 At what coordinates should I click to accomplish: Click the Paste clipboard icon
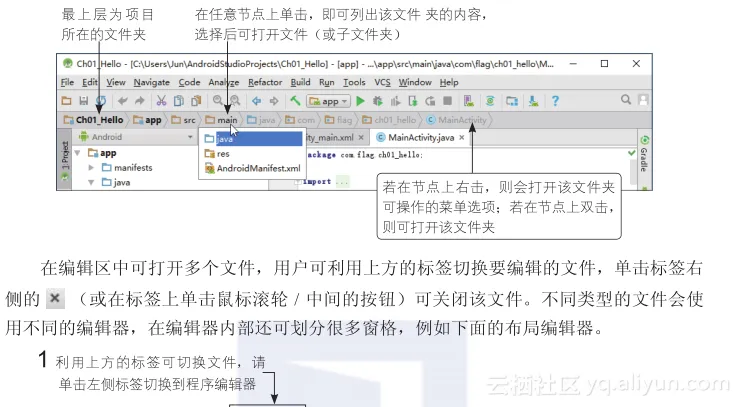coord(196,101)
